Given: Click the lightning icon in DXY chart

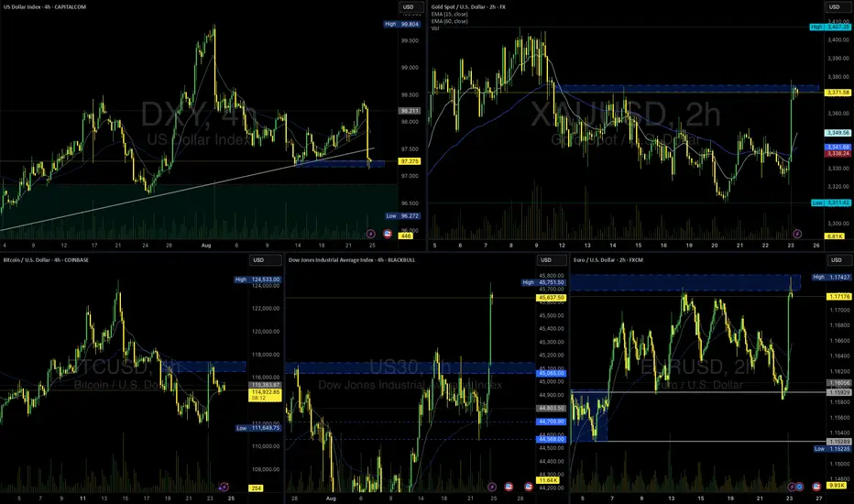Looking at the screenshot, I should (x=371, y=234).
